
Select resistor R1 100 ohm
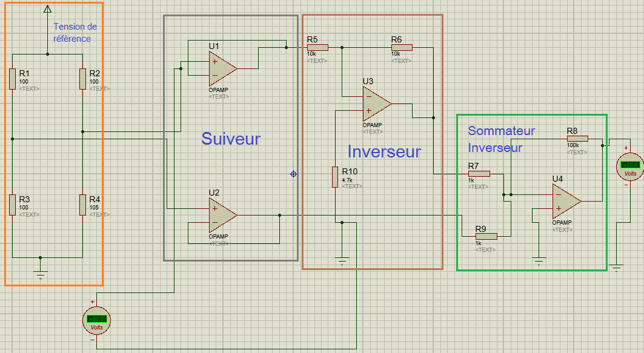(x=12, y=79)
